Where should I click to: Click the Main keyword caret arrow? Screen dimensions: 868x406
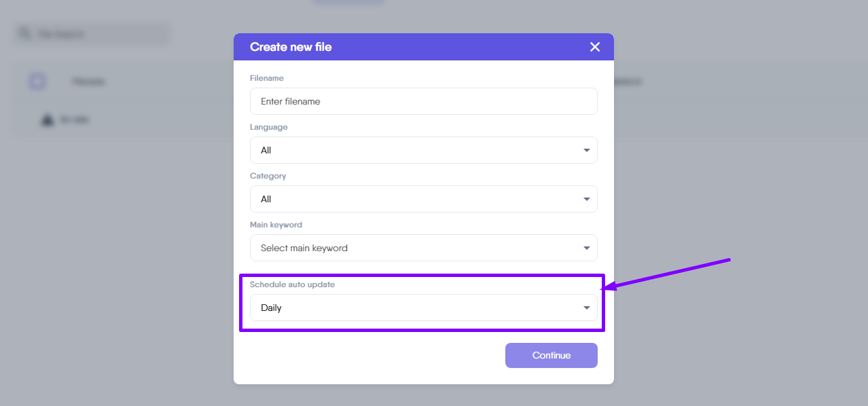click(x=587, y=248)
